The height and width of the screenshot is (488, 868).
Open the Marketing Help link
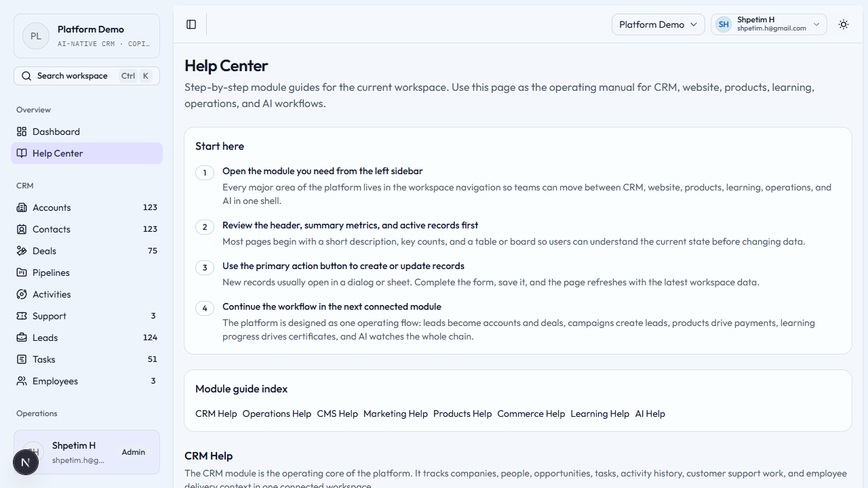tap(395, 413)
